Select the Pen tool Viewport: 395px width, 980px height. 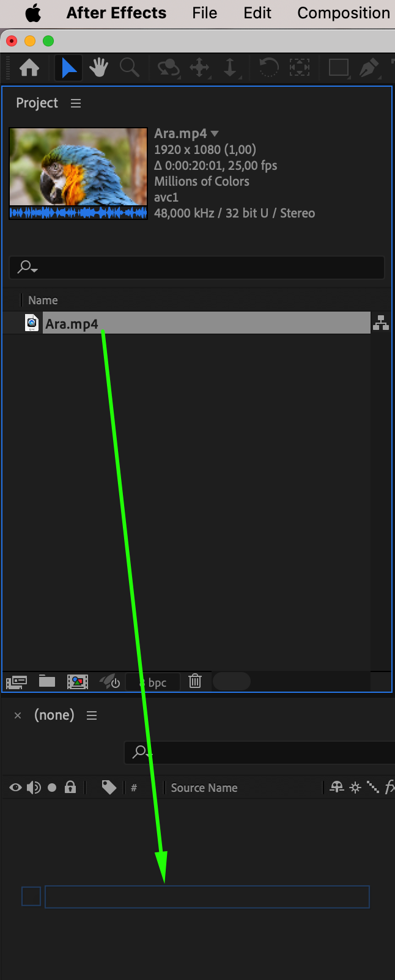(369, 67)
